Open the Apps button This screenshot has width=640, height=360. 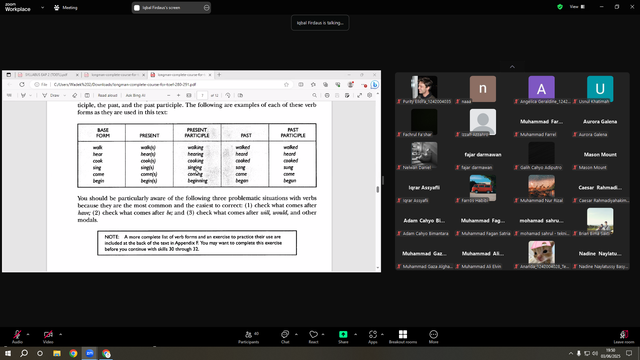point(373,337)
